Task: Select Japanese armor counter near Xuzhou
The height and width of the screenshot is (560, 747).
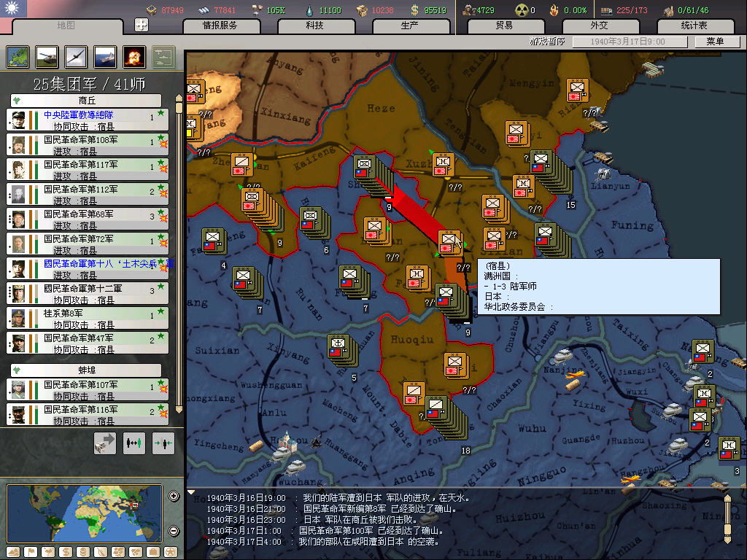Action: 444,166
